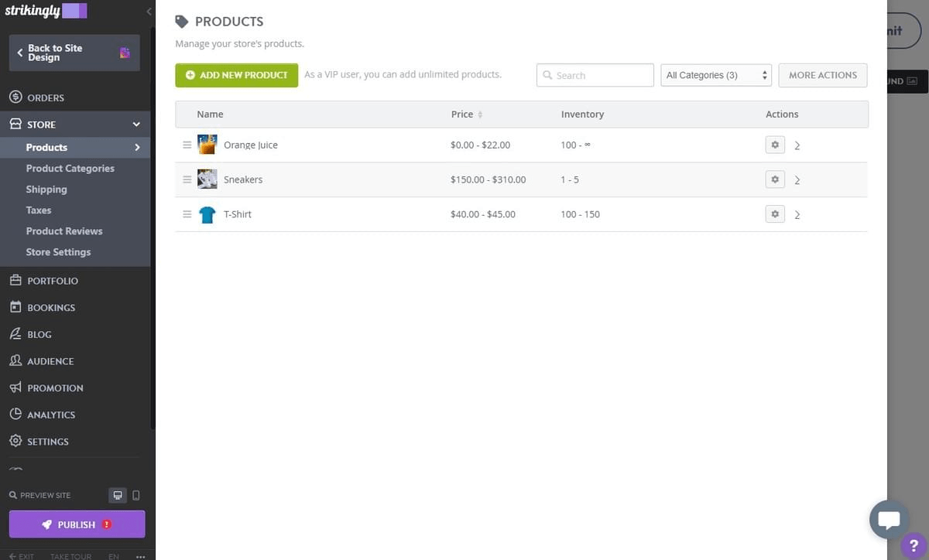Screen dimensions: 929x560
Task: Click the Store shop icon in sidebar
Action: click(15, 124)
